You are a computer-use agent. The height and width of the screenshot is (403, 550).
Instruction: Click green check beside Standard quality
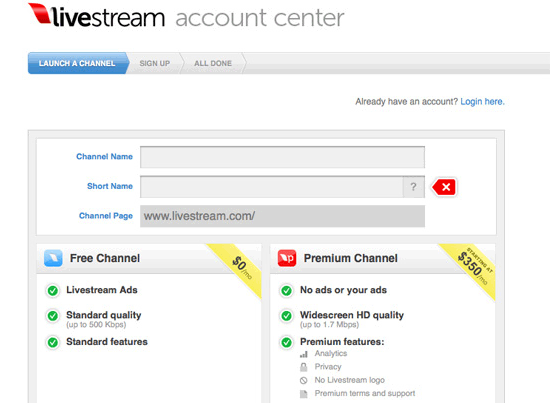(x=53, y=316)
